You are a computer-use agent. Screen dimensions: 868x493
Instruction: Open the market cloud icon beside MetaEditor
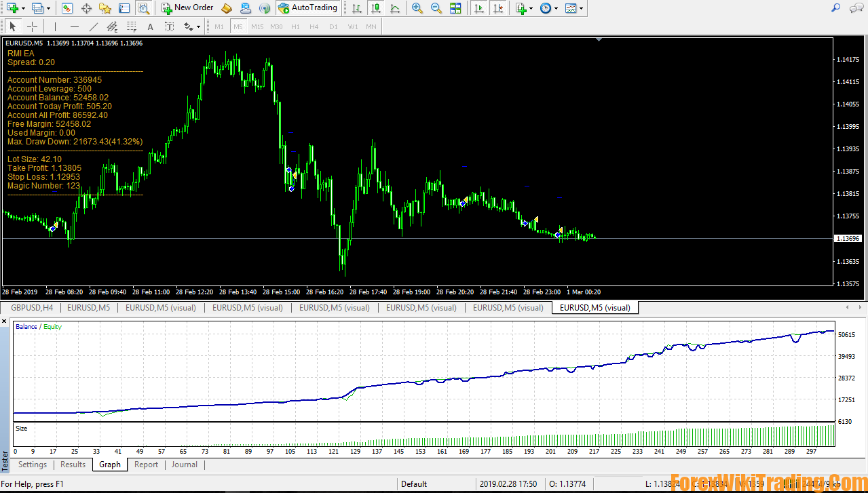coord(246,8)
